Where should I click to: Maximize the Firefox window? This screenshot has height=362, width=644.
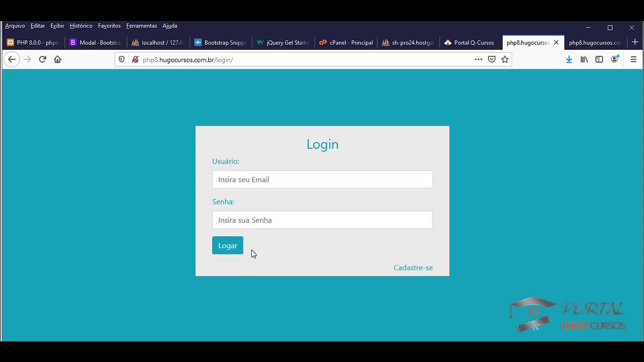coord(610,28)
